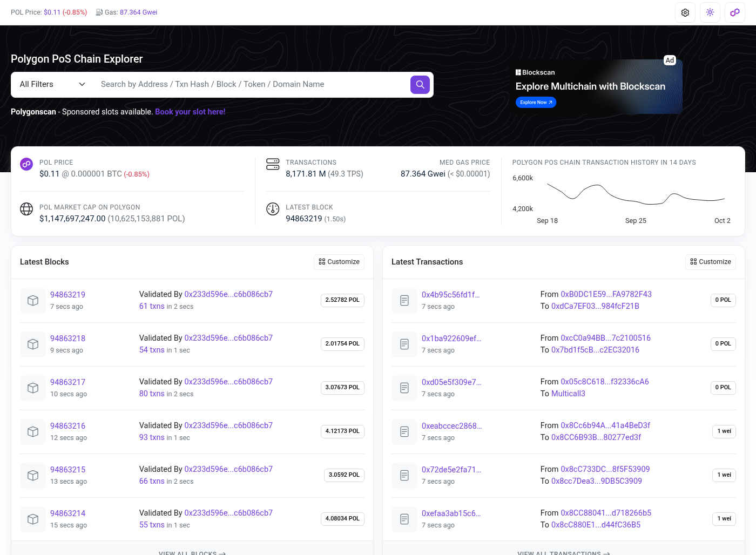The width and height of the screenshot is (756, 555).
Task: Click the Transactions server icon
Action: [273, 164]
